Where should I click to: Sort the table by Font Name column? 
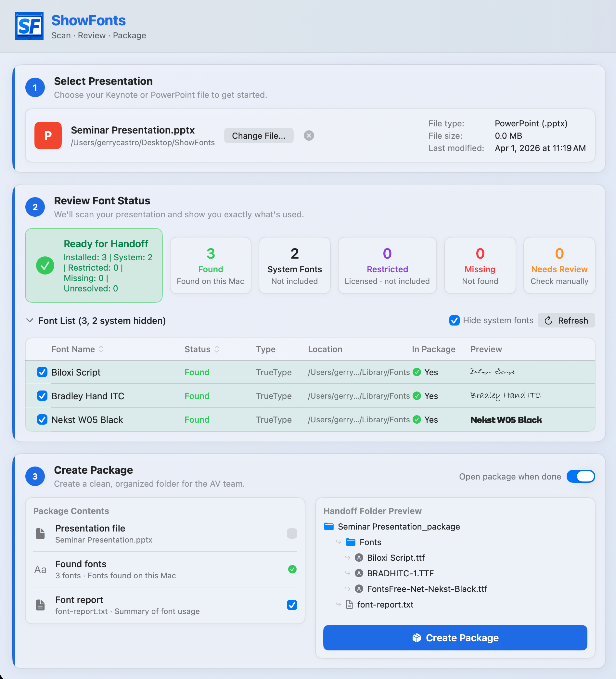[x=77, y=349]
